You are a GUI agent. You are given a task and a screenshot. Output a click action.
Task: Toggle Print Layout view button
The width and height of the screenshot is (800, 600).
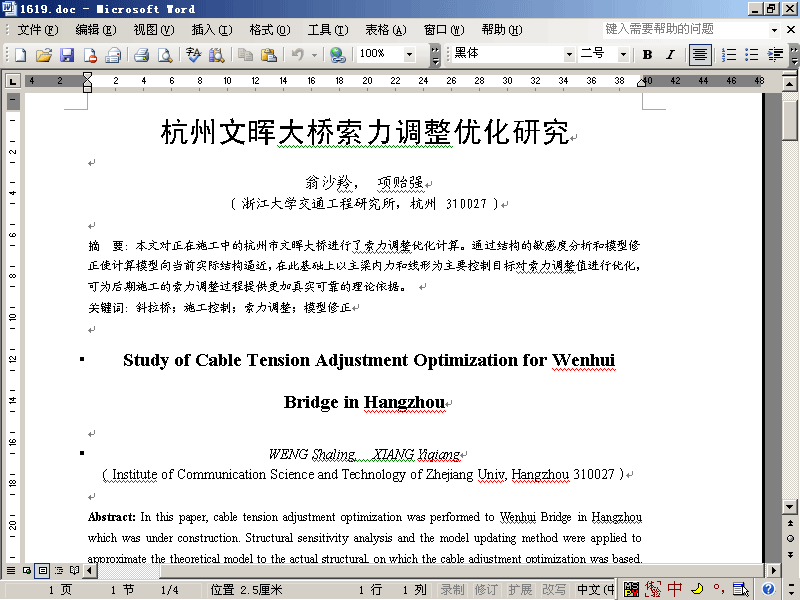point(42,570)
